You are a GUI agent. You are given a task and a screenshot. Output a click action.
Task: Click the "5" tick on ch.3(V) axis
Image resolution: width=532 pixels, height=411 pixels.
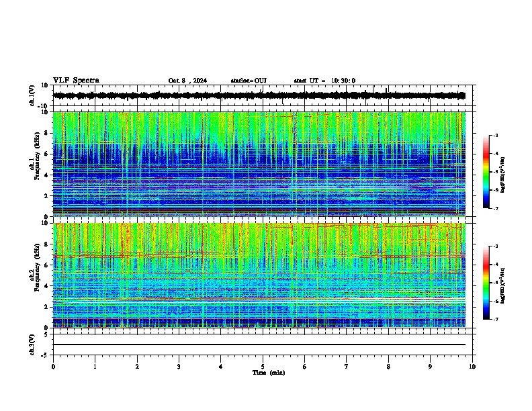(x=46, y=334)
